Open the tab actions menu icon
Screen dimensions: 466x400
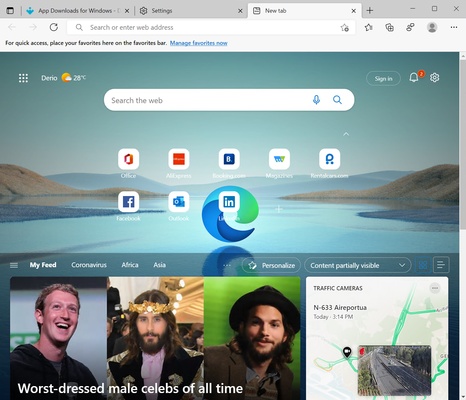[x=10, y=11]
